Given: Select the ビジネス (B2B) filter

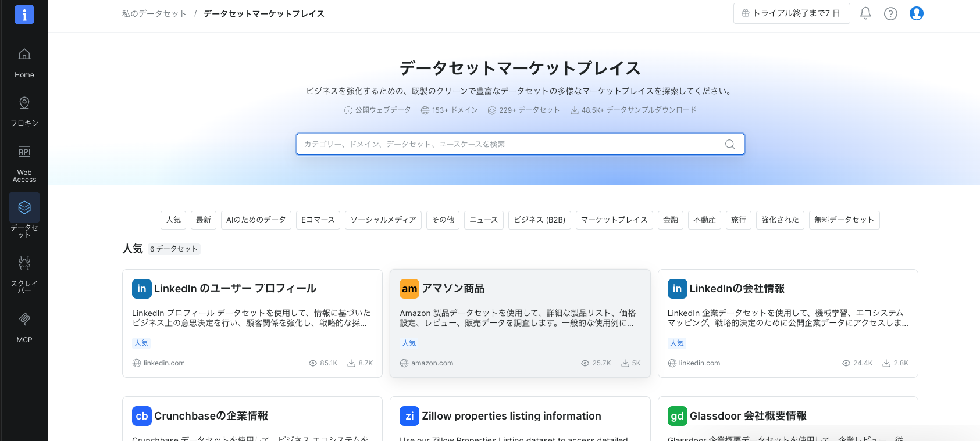Looking at the screenshot, I should (540, 220).
